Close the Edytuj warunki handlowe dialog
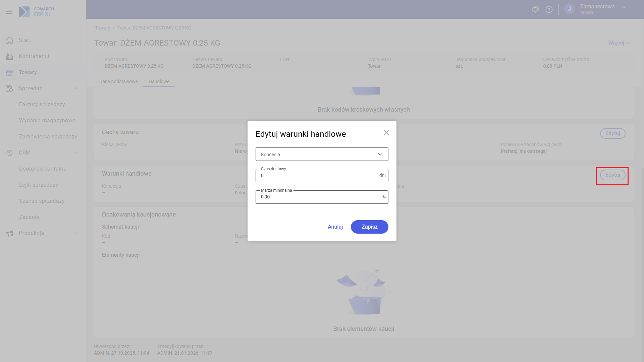The image size is (644, 362). coord(386,133)
